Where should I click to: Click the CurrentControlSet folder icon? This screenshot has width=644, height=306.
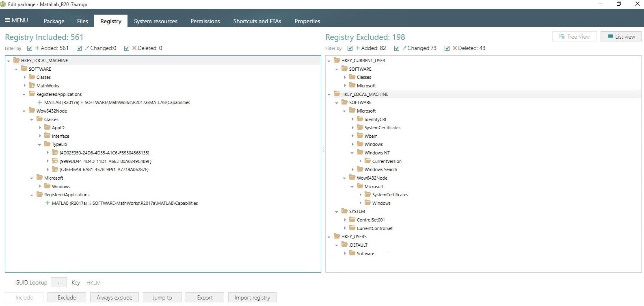(x=352, y=228)
